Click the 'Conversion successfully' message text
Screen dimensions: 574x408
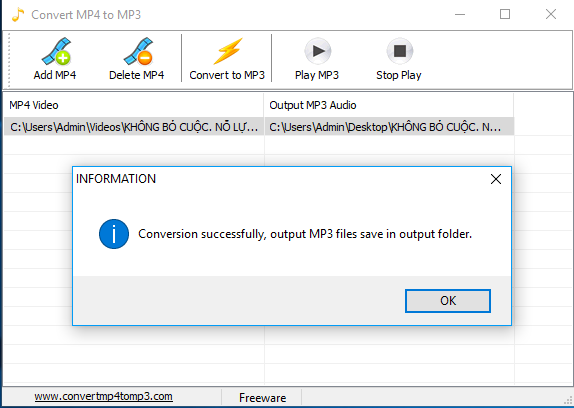(x=305, y=234)
